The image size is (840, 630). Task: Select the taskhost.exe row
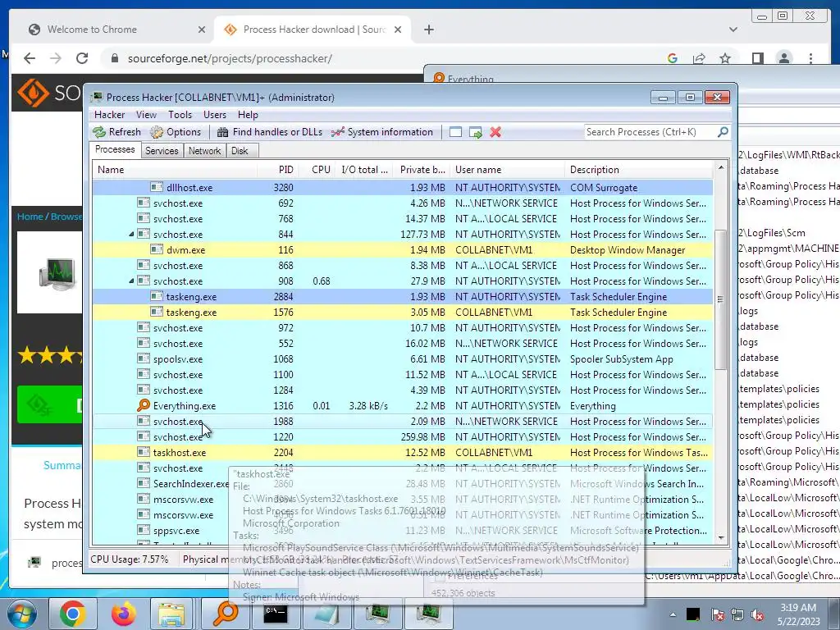(402, 453)
